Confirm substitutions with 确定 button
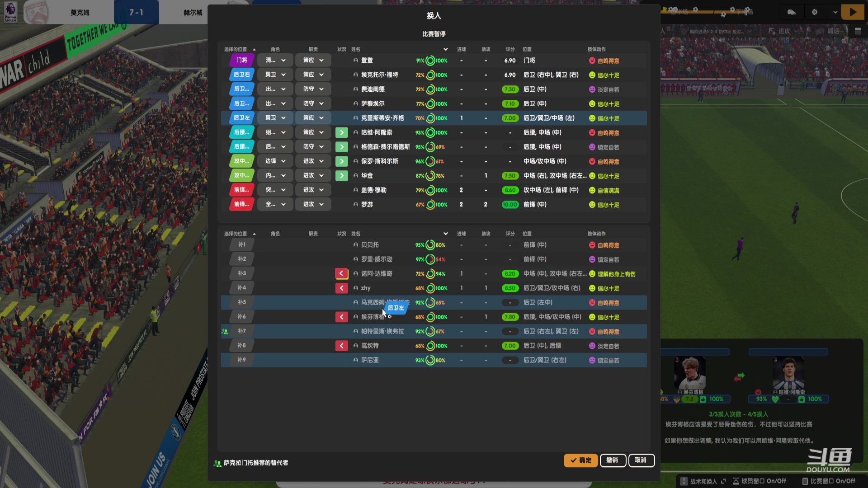 coord(580,460)
